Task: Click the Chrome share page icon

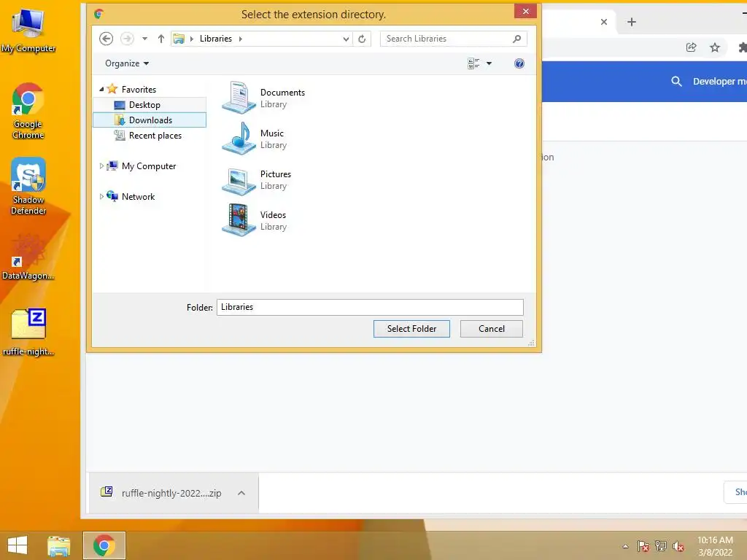Action: tap(692, 47)
